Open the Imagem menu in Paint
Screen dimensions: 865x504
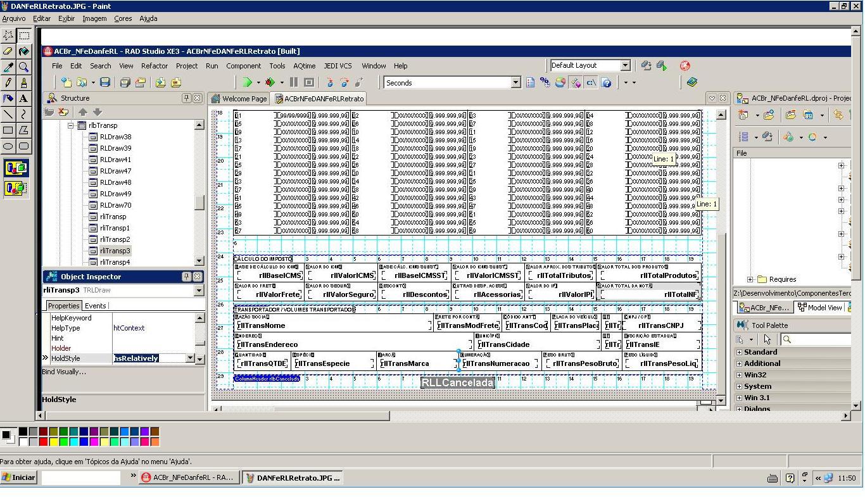[x=94, y=18]
